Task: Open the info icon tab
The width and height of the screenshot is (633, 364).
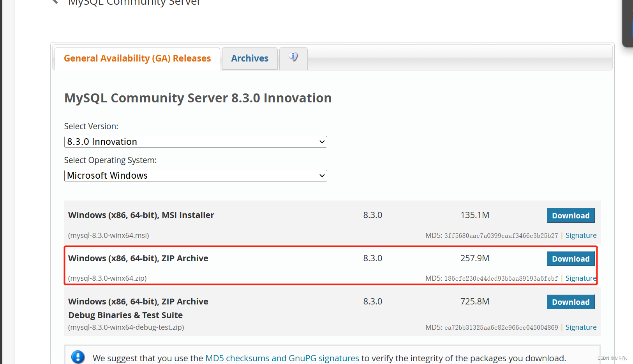Action: coord(293,58)
